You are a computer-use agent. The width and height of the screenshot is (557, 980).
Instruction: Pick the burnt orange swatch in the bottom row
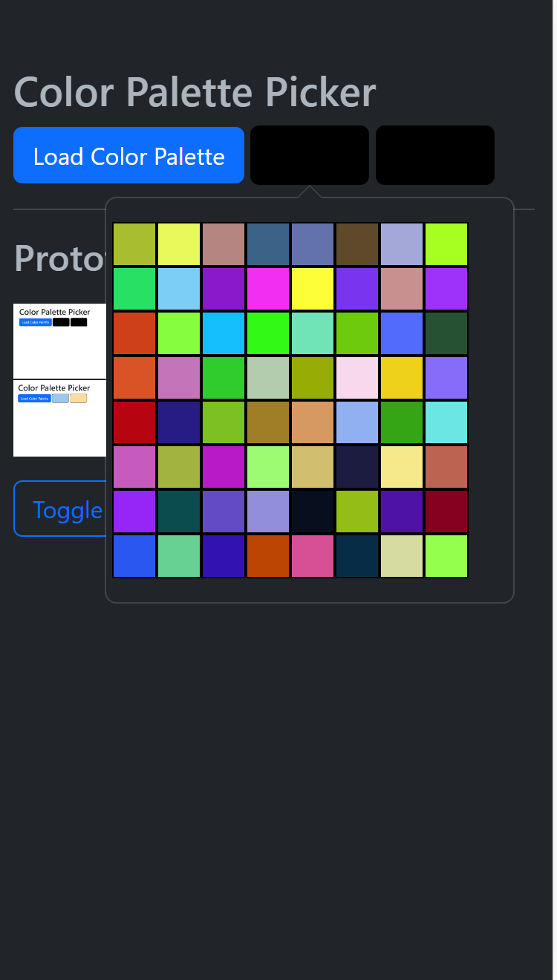point(268,556)
